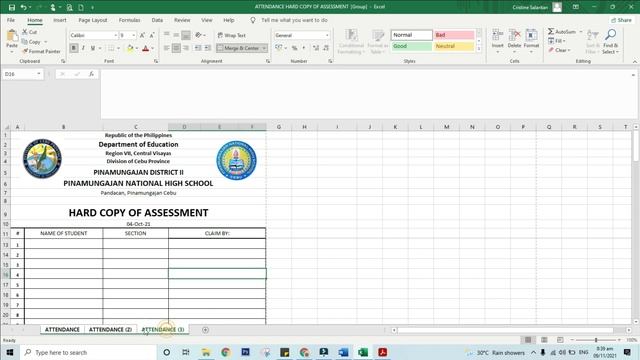
Task: Apply the Good cell style
Action: click(411, 46)
